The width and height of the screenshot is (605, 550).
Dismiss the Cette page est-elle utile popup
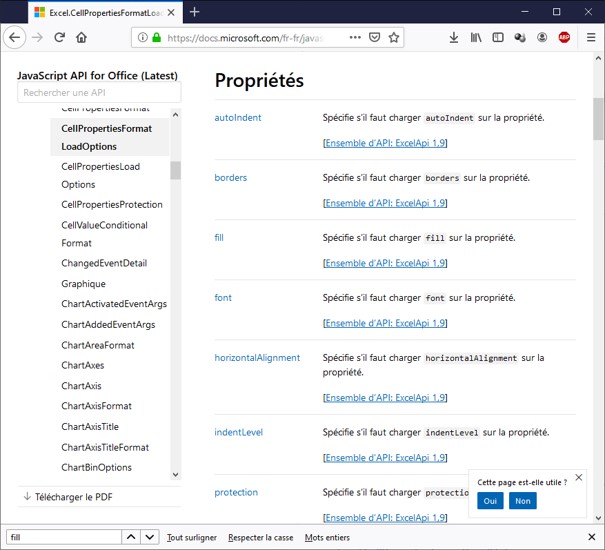click(x=579, y=477)
